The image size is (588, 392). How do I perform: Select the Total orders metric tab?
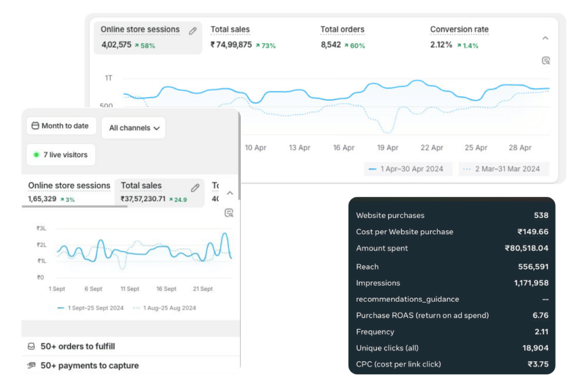(342, 30)
